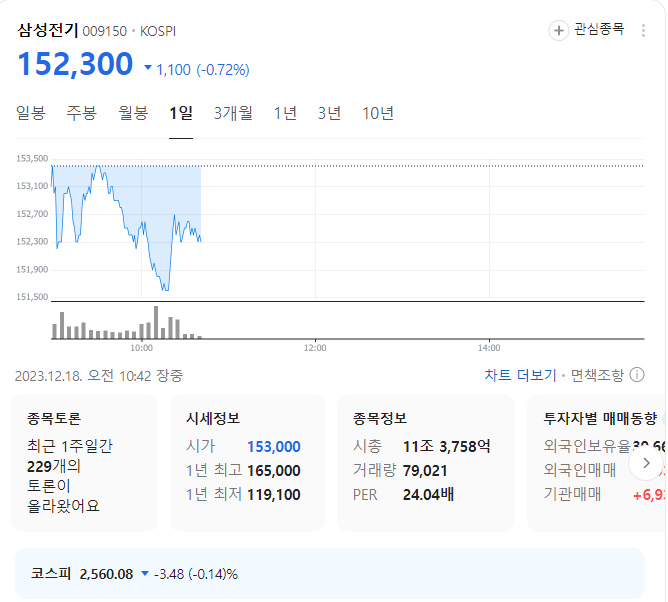Screen dimensions: 668x602
Task: Open the 투자자별 매매동향 card heading
Action: tap(600, 418)
